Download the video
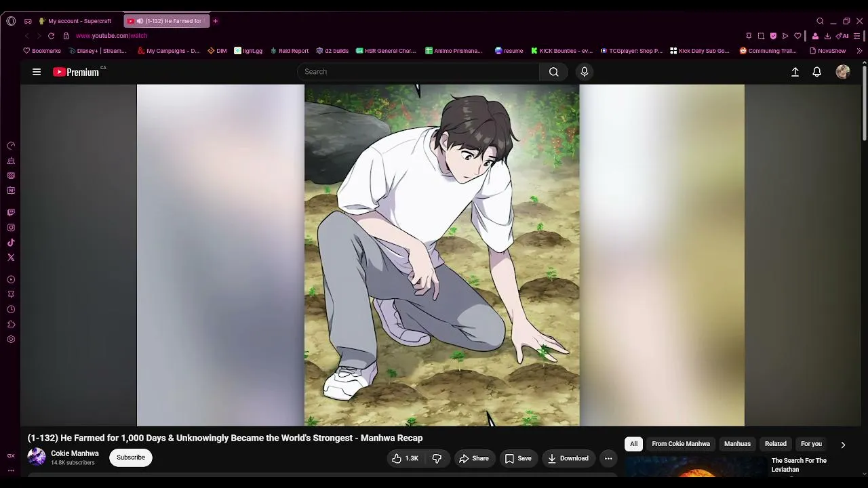The image size is (868, 488). coord(568,459)
